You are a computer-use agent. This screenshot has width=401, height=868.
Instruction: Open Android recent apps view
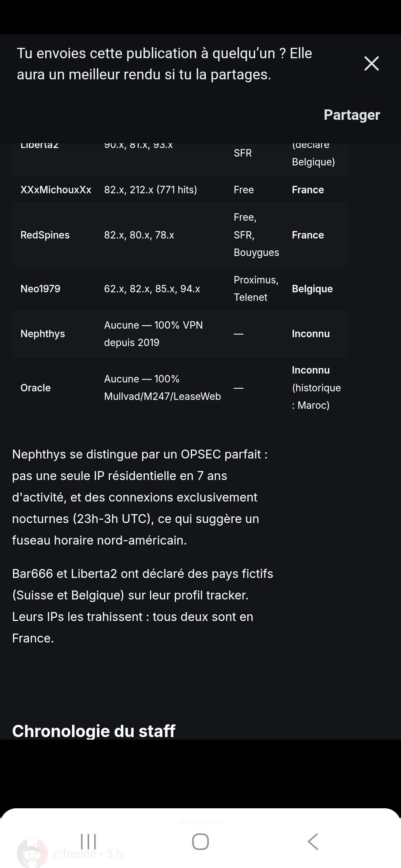pyautogui.click(x=88, y=841)
